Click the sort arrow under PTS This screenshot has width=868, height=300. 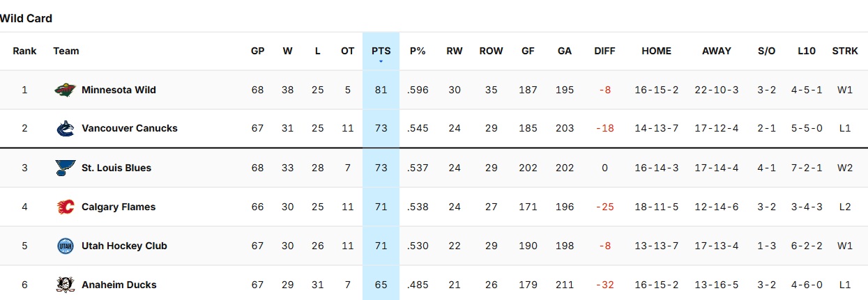(381, 62)
